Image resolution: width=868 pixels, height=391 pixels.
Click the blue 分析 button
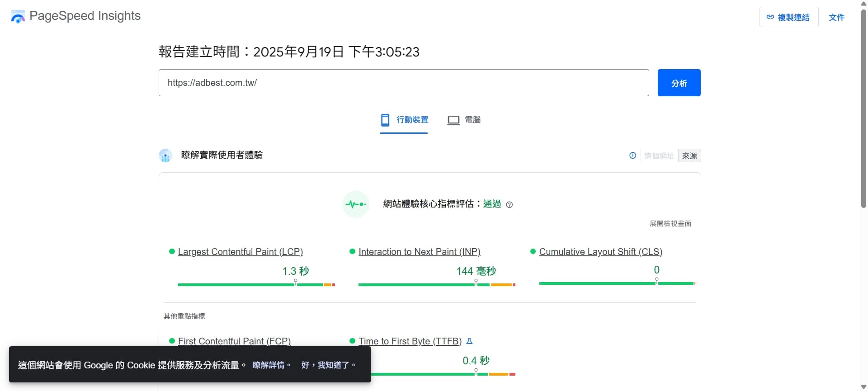click(679, 83)
